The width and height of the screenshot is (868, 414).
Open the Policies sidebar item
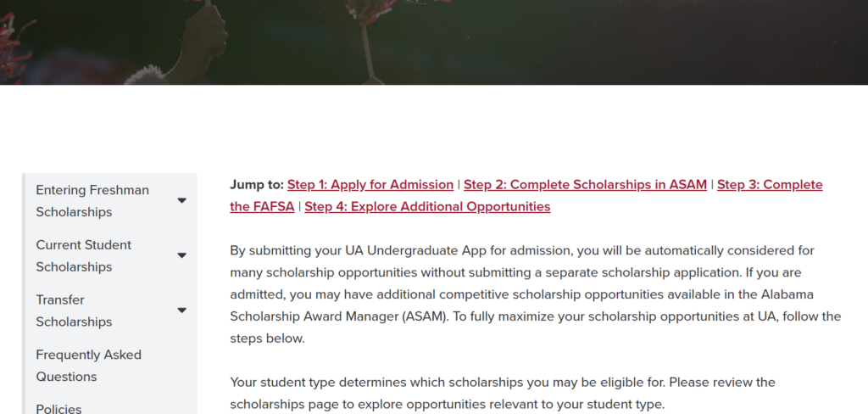[58, 408]
